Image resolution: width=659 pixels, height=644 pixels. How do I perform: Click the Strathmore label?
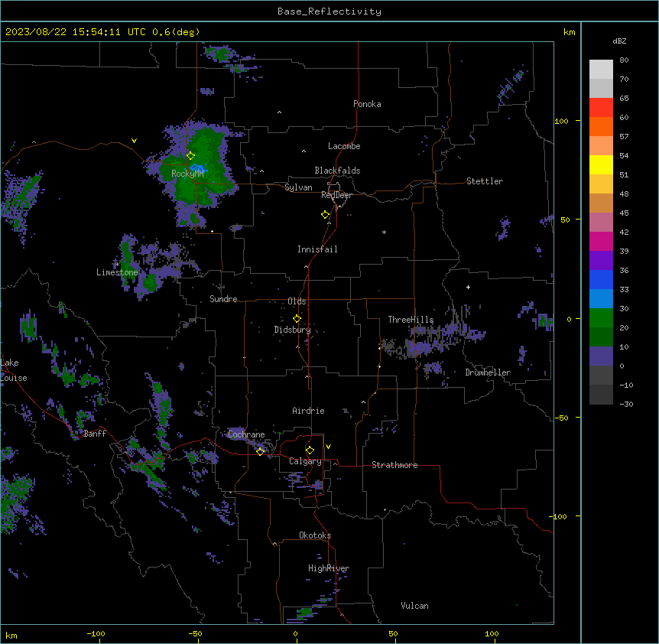[394, 465]
